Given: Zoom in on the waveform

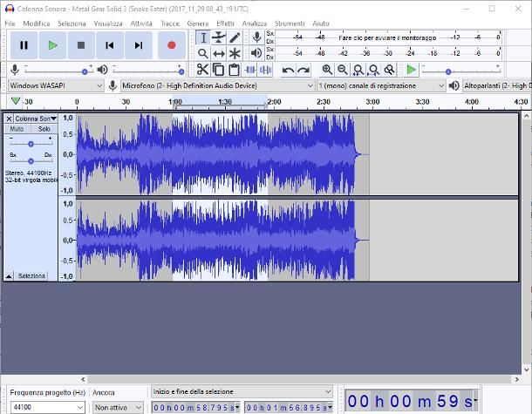Looking at the screenshot, I should pyautogui.click(x=327, y=70).
